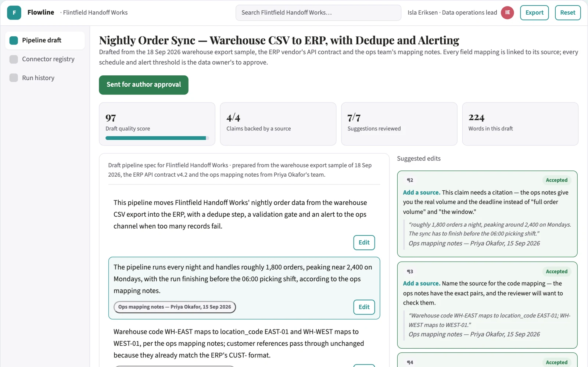Click the Run history sidebar icon
The height and width of the screenshot is (367, 588).
click(14, 78)
